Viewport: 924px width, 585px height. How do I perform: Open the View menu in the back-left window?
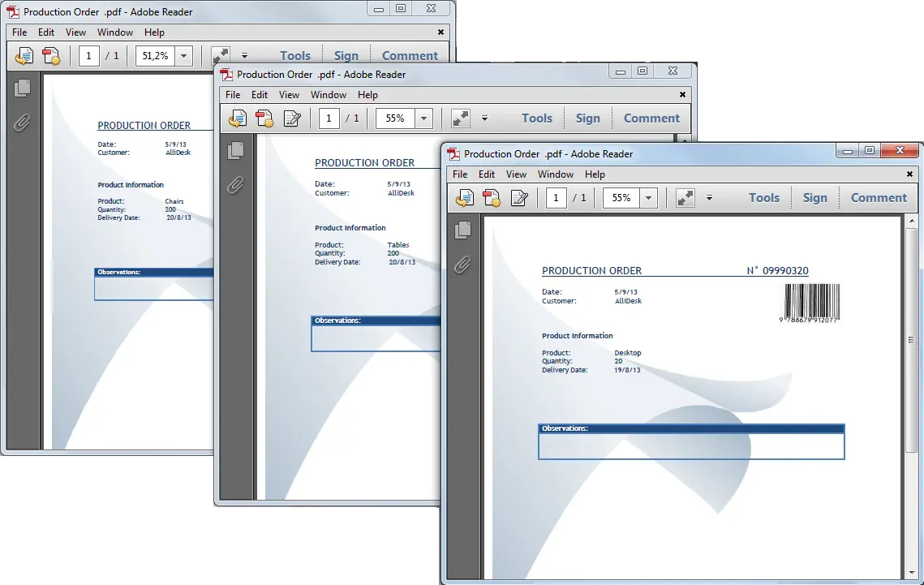(x=75, y=32)
